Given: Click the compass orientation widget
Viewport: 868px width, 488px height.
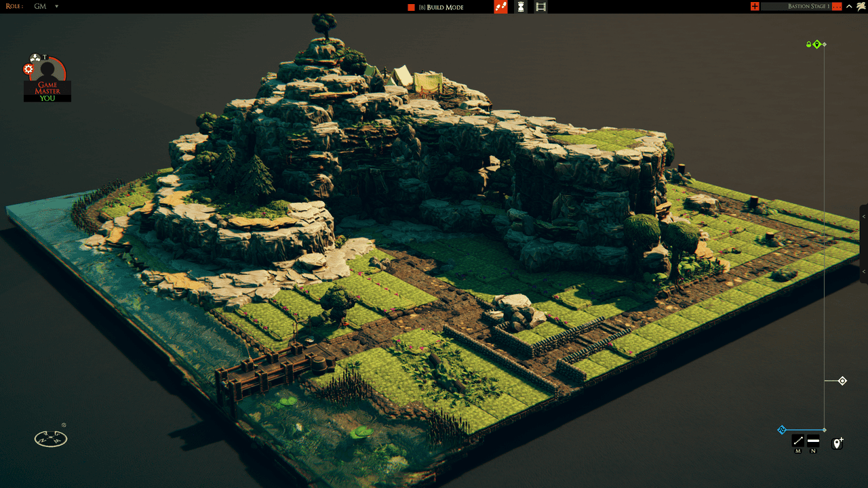Looking at the screenshot, I should 51,439.
